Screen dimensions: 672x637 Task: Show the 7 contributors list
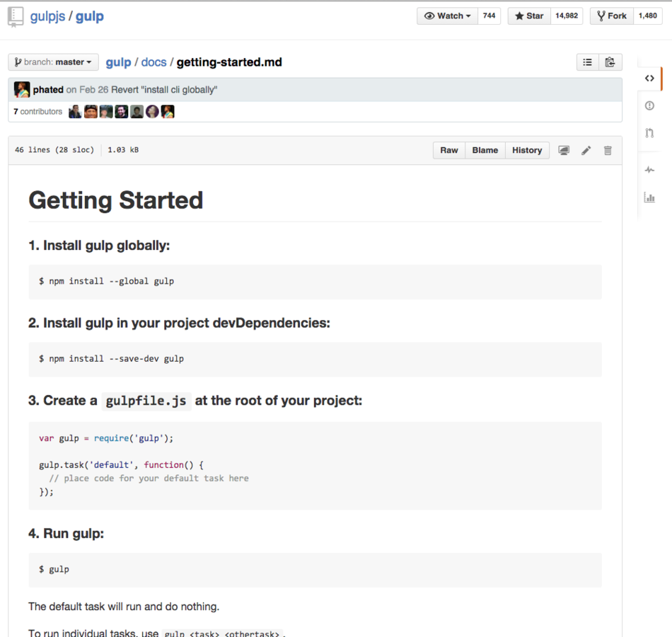click(37, 112)
